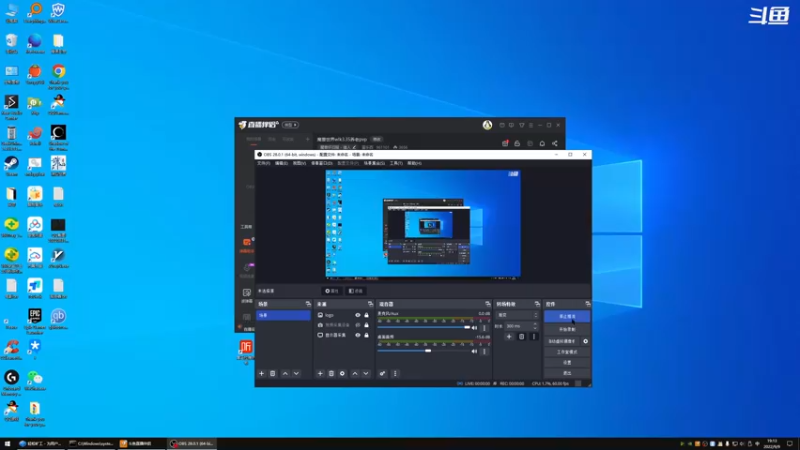Toggle lock on the camera source row

tap(366, 325)
